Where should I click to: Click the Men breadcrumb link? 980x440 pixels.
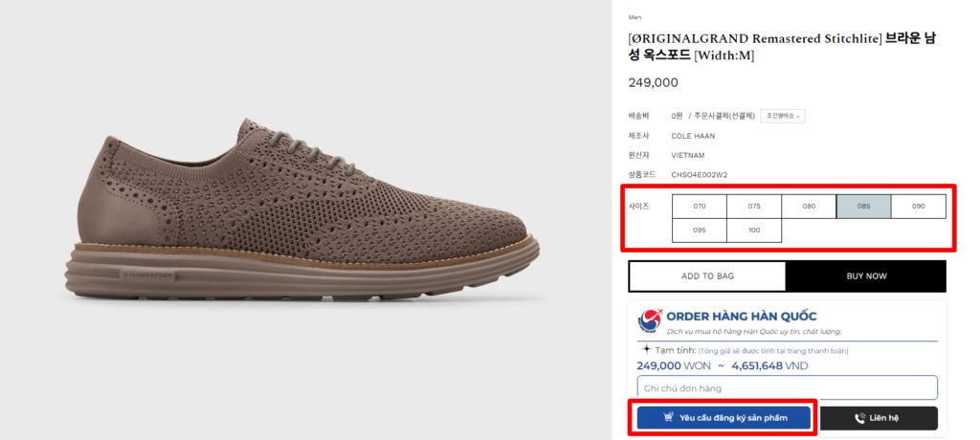[x=635, y=17]
